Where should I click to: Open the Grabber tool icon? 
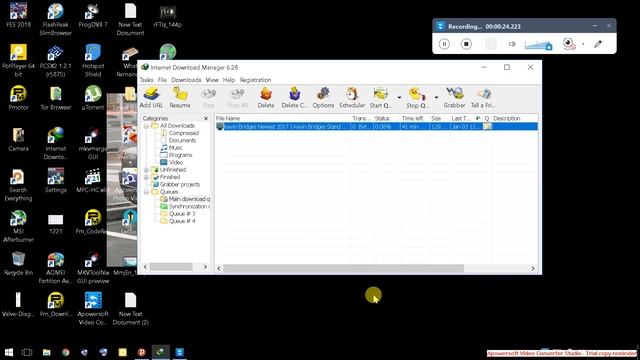click(454, 97)
